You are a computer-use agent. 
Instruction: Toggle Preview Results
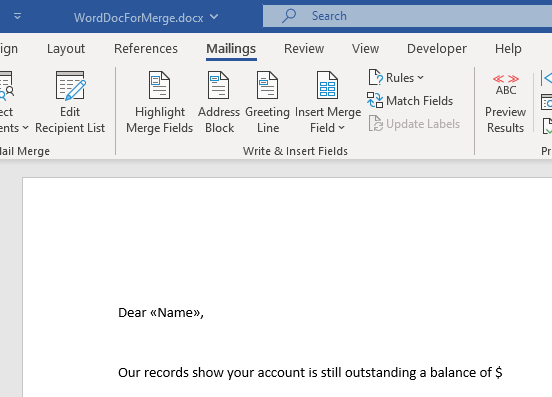pos(506,103)
